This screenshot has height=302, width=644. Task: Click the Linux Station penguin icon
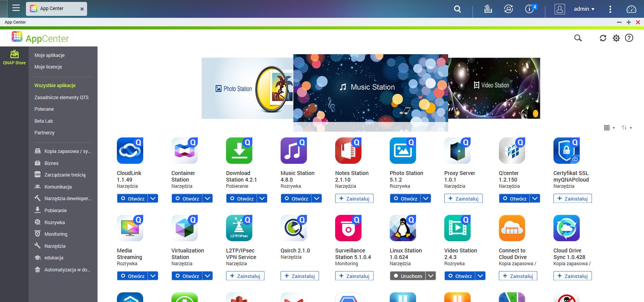pos(403,228)
